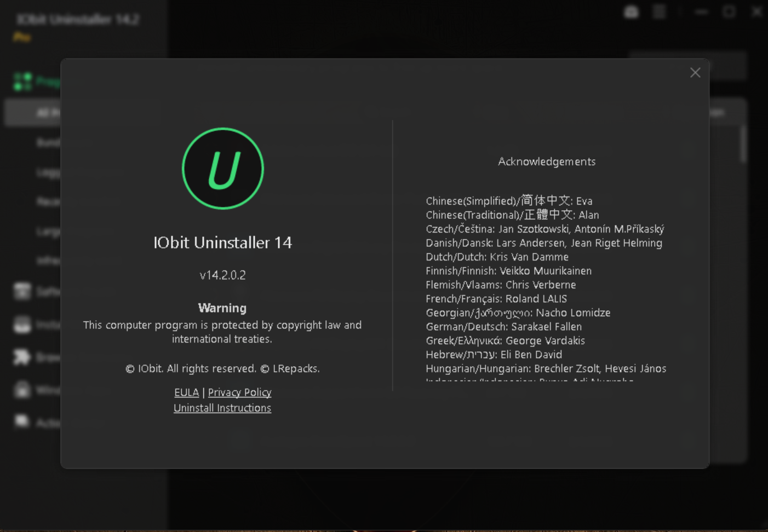Click the green Programs icon in the sidebar
The image size is (768, 532).
22,82
